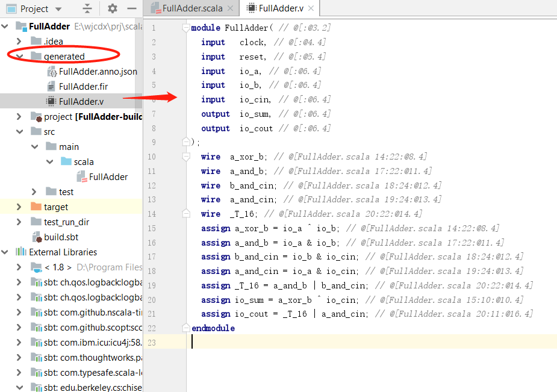The width and height of the screenshot is (557, 392).
Task: Collapse all nodes in the Project tree
Action: tap(87, 8)
